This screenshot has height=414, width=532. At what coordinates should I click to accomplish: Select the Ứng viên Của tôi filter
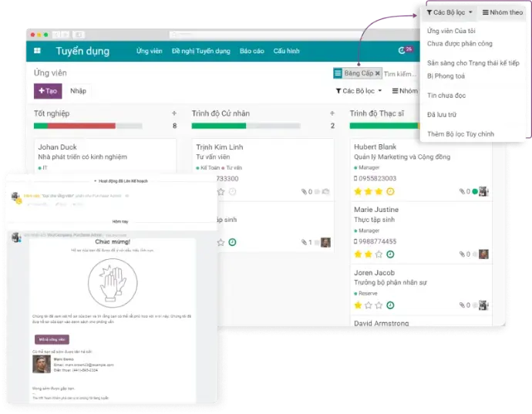(451, 31)
